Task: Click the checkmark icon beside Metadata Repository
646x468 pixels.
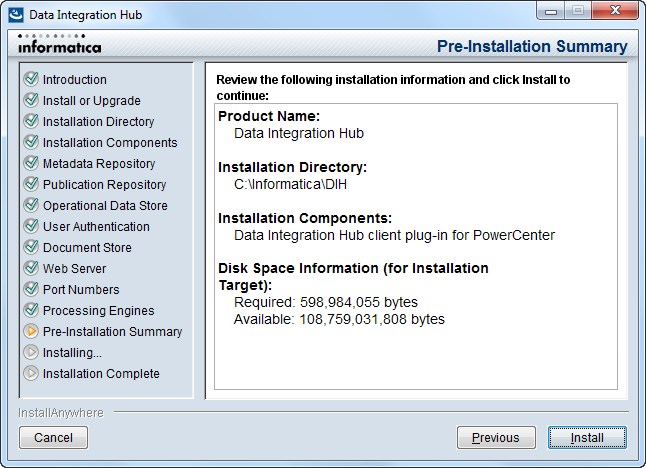Action: [31, 163]
